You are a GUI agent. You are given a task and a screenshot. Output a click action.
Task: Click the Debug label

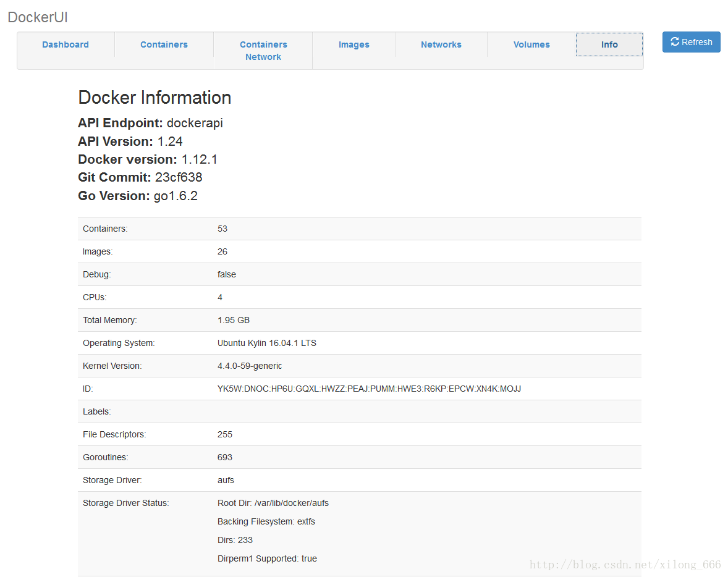(96, 274)
